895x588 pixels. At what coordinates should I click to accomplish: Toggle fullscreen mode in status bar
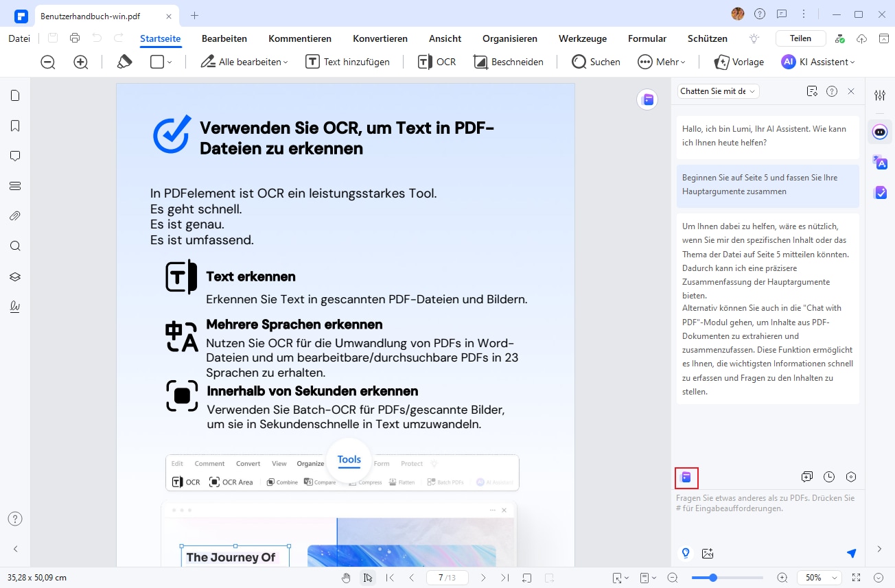tap(856, 578)
